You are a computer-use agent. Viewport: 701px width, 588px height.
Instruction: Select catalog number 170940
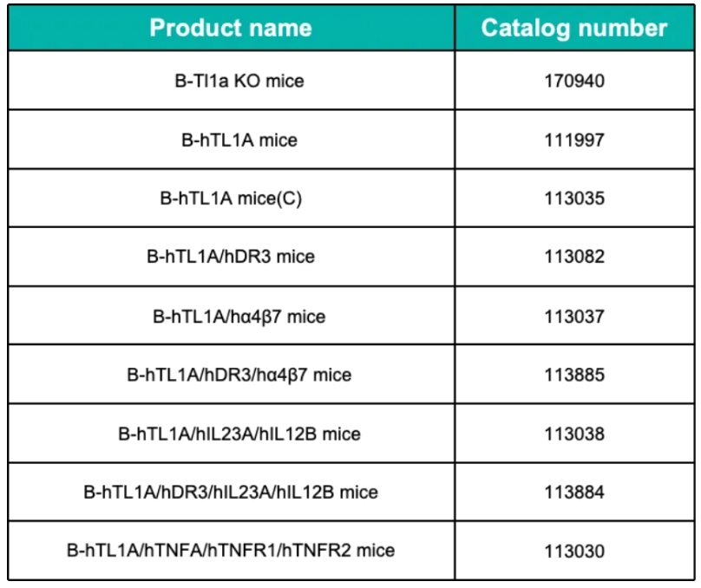[x=574, y=81]
